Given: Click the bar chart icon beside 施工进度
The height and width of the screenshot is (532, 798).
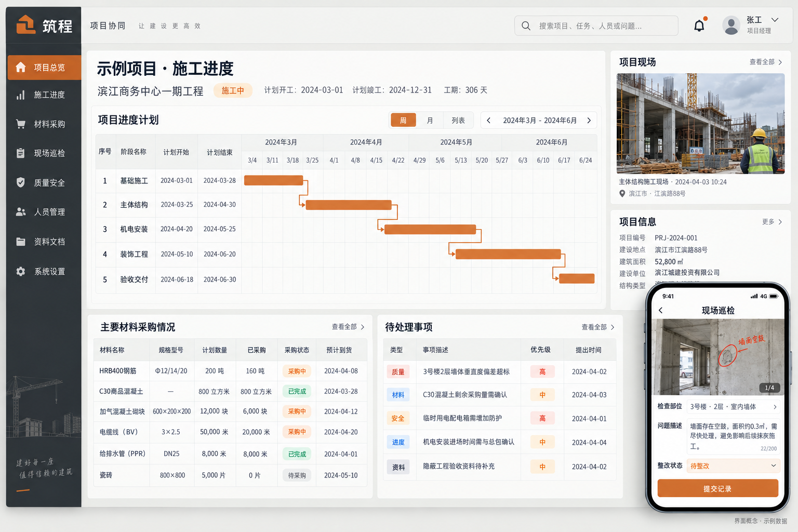Looking at the screenshot, I should (21, 95).
